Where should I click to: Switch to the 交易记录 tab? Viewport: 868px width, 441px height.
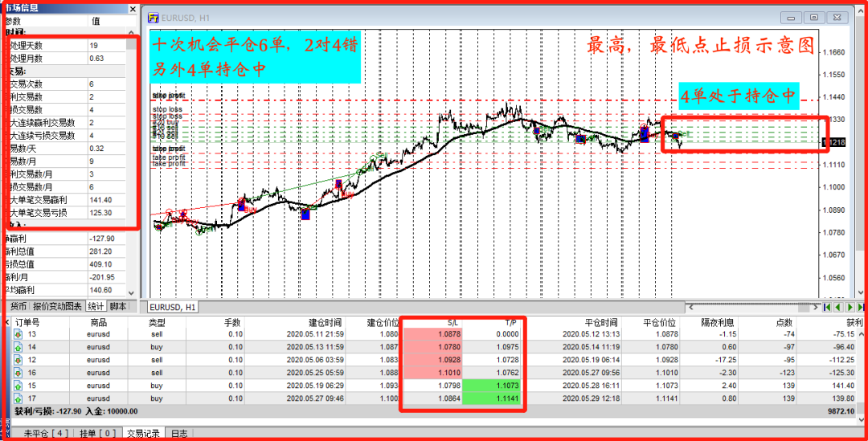coord(143,434)
